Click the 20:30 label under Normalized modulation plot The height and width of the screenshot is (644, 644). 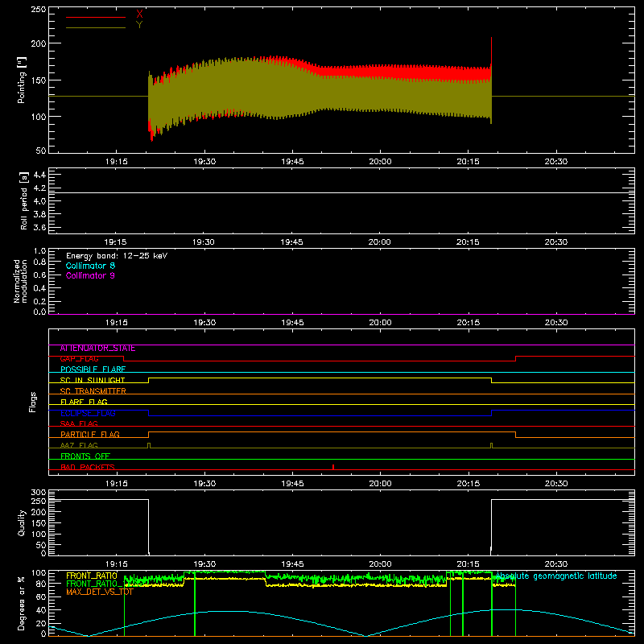coord(556,323)
